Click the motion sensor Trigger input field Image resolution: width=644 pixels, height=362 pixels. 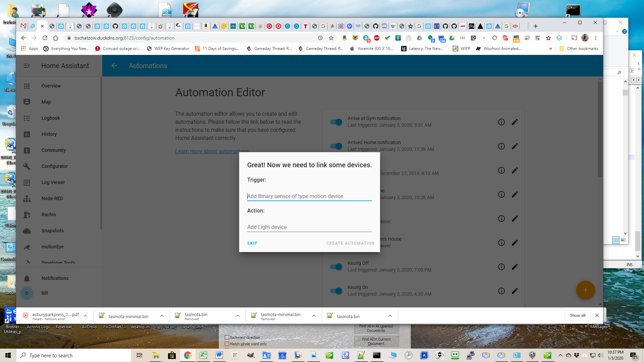pos(309,196)
